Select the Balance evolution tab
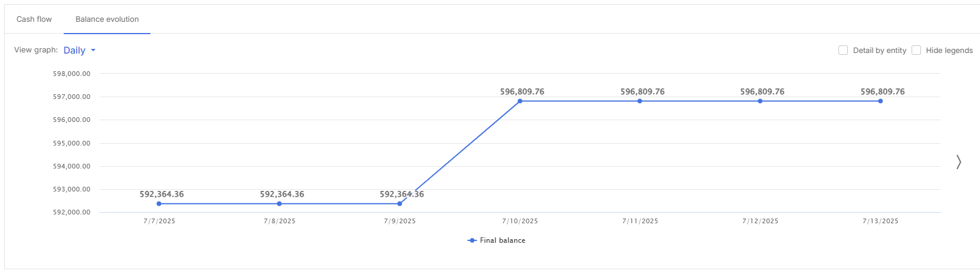The width and height of the screenshot is (980, 271). coord(107,19)
